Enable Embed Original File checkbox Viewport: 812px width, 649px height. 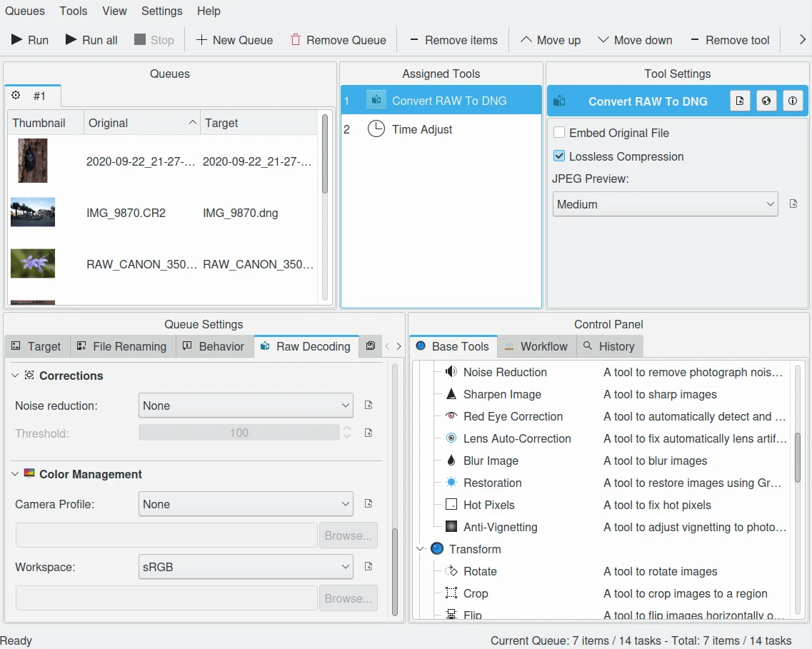coord(559,133)
